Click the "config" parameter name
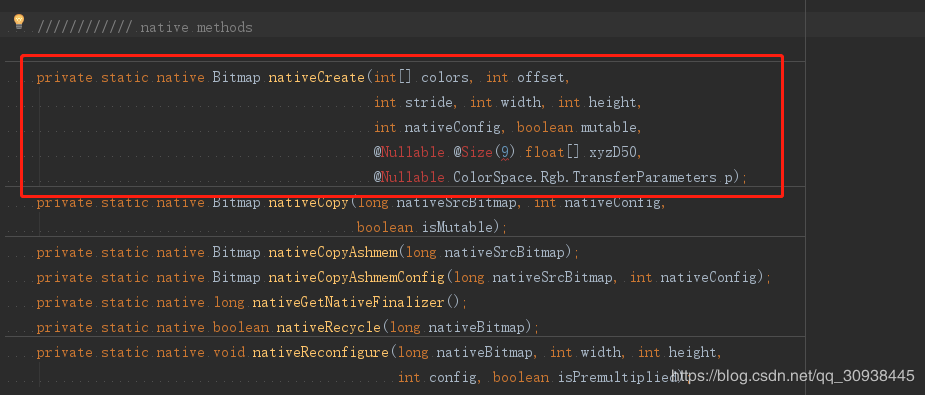This screenshot has height=395, width=925. pyautogui.click(x=453, y=377)
